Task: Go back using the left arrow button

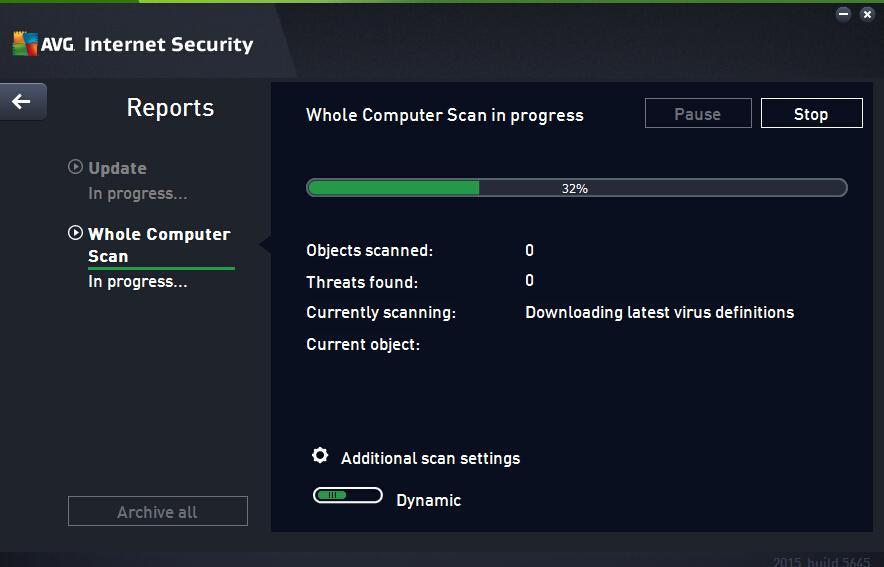Action: (x=23, y=101)
